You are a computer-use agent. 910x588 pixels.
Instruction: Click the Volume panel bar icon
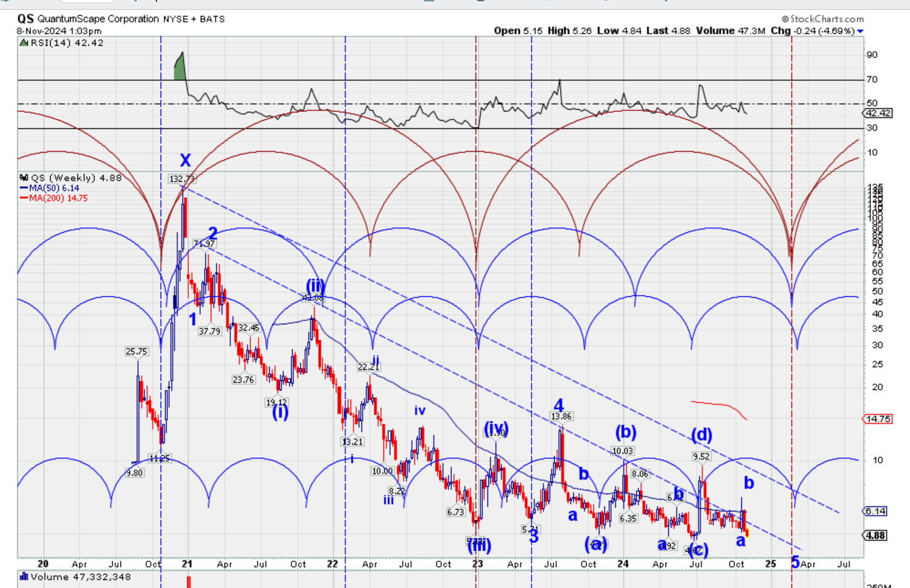pyautogui.click(x=24, y=576)
